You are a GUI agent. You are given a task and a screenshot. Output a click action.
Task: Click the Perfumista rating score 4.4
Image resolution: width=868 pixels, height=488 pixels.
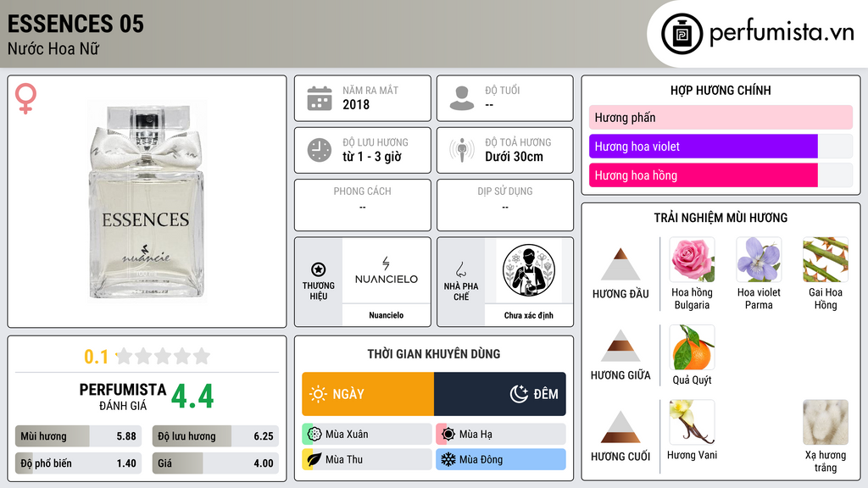(x=192, y=396)
